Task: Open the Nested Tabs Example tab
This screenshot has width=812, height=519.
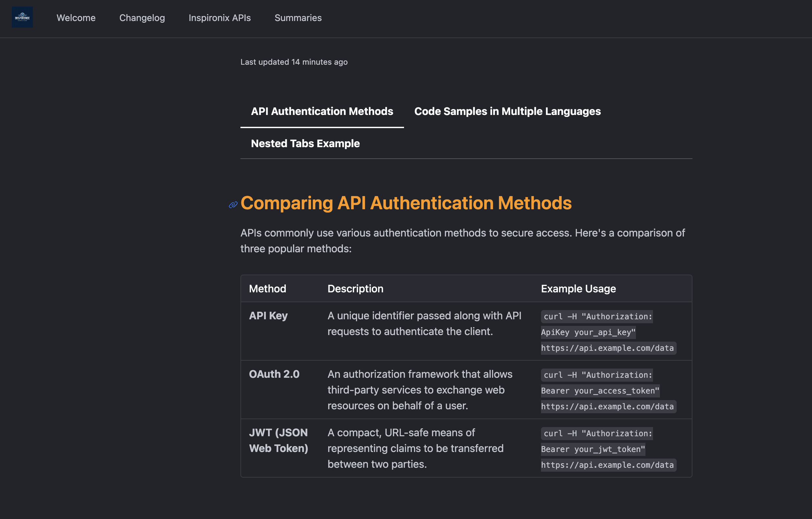Action: 305,143
